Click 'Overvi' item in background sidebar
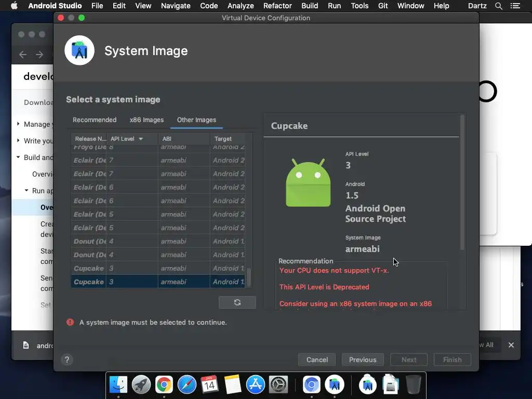The image size is (532, 399). [x=43, y=174]
